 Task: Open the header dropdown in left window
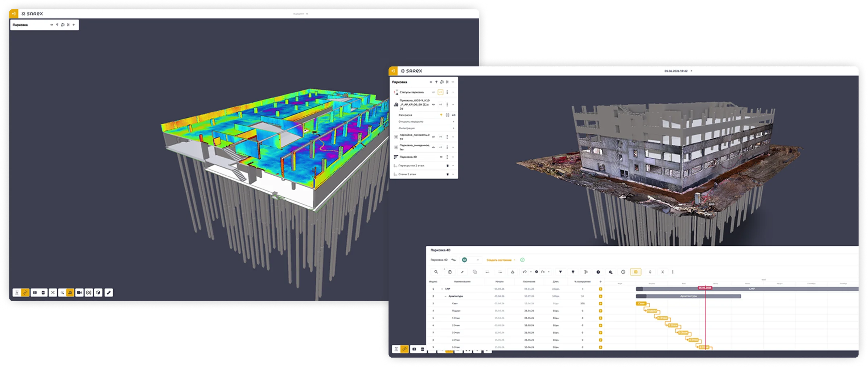pos(300,14)
